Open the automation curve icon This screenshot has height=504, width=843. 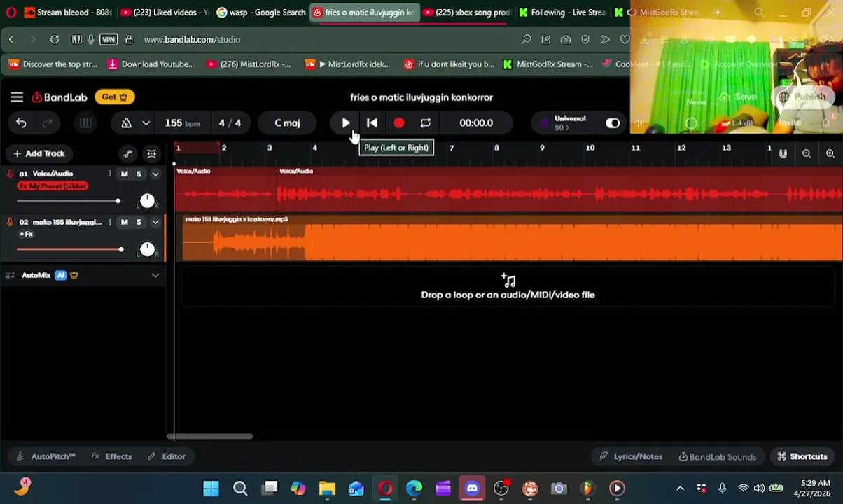[x=127, y=154]
